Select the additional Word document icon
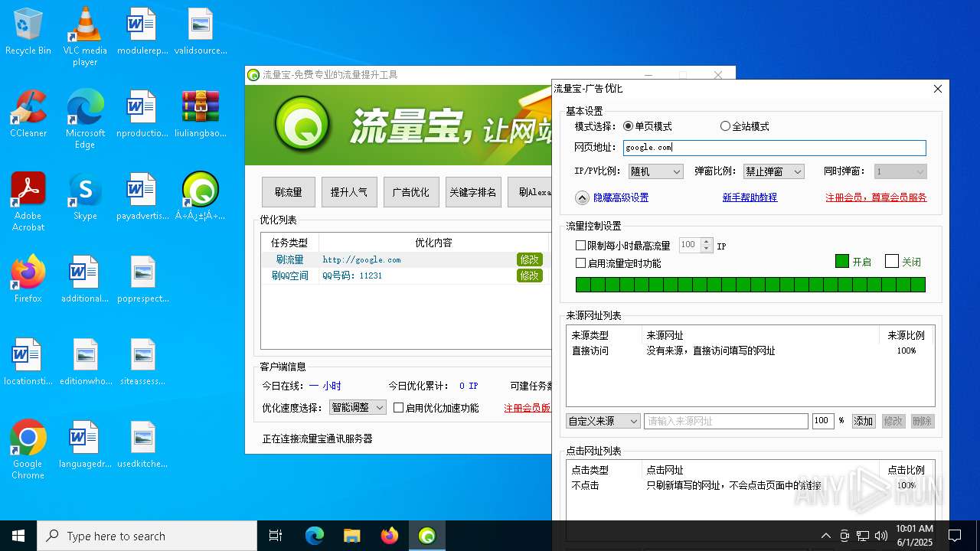This screenshot has width=980, height=551. pyautogui.click(x=85, y=279)
